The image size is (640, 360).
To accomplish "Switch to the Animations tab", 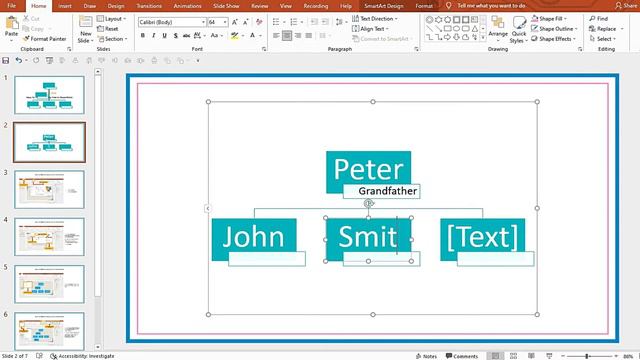I will click(187, 6).
